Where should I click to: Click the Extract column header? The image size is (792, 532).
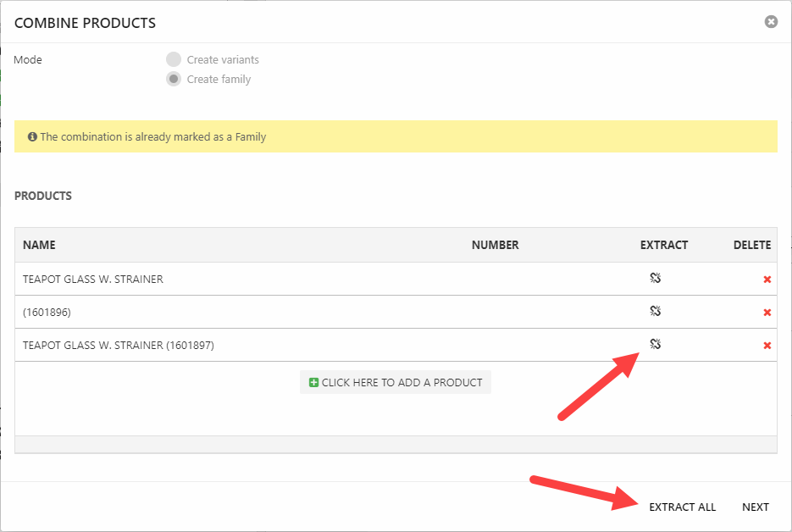pos(663,245)
